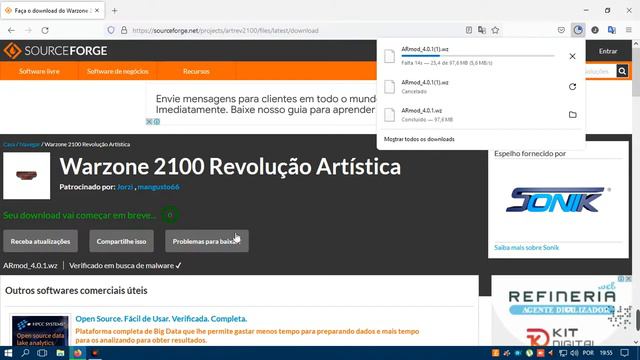
Task: Click the SourceForge search magnifier button
Action: coord(622,71)
